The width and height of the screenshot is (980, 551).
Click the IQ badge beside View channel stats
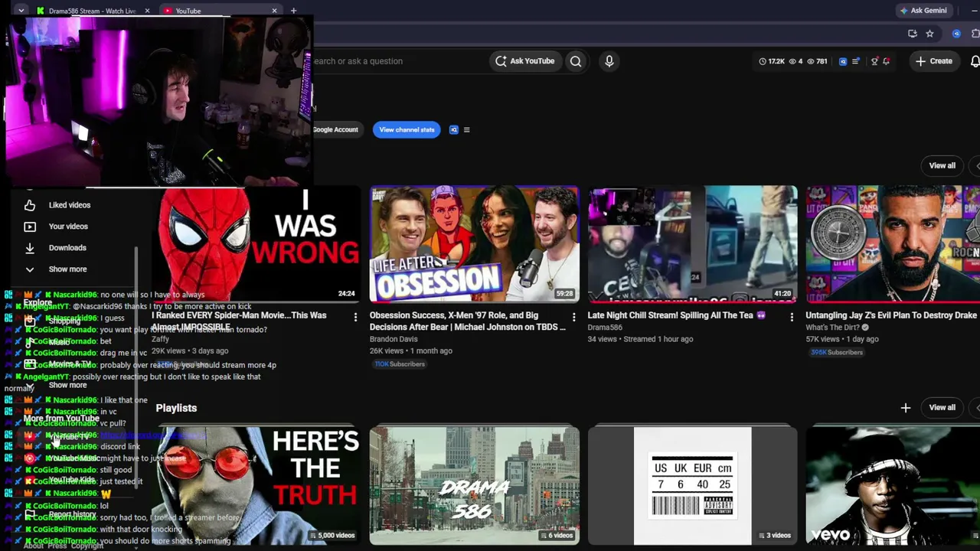tap(453, 130)
